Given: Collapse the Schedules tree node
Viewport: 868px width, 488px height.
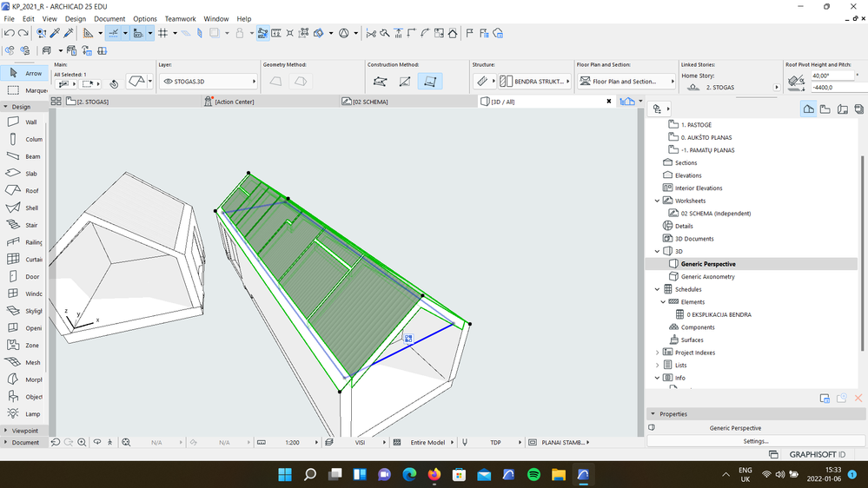Looking at the screenshot, I should pyautogui.click(x=657, y=289).
